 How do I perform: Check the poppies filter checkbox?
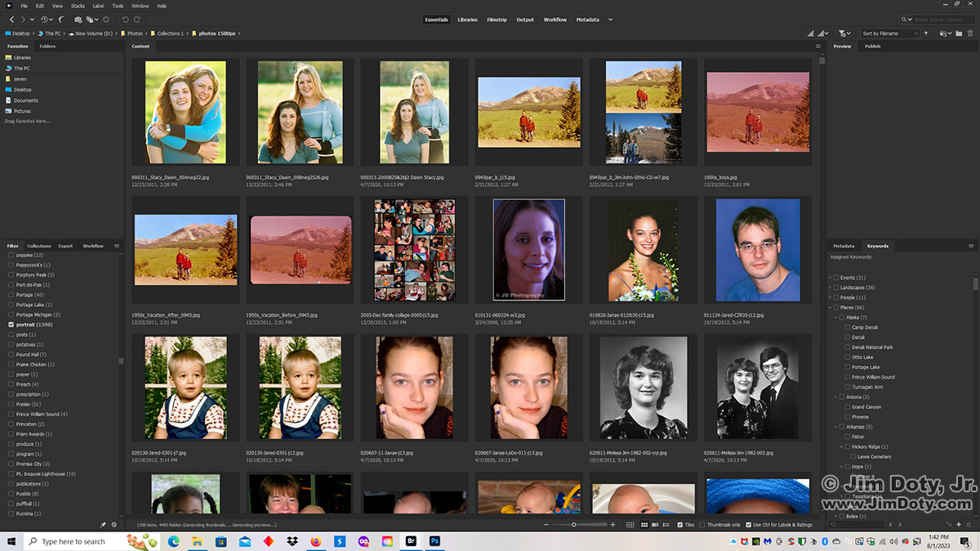click(11, 255)
